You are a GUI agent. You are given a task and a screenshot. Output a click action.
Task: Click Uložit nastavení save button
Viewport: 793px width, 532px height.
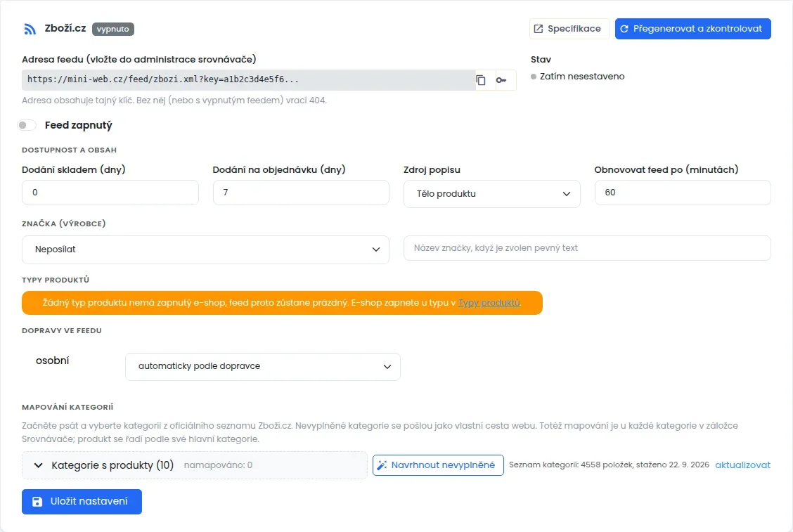pos(82,502)
